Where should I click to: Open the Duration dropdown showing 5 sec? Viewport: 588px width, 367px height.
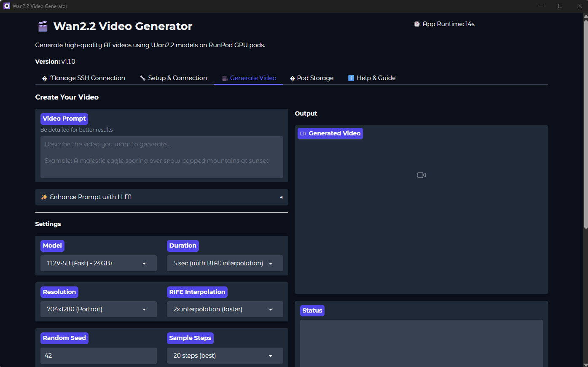click(x=225, y=263)
